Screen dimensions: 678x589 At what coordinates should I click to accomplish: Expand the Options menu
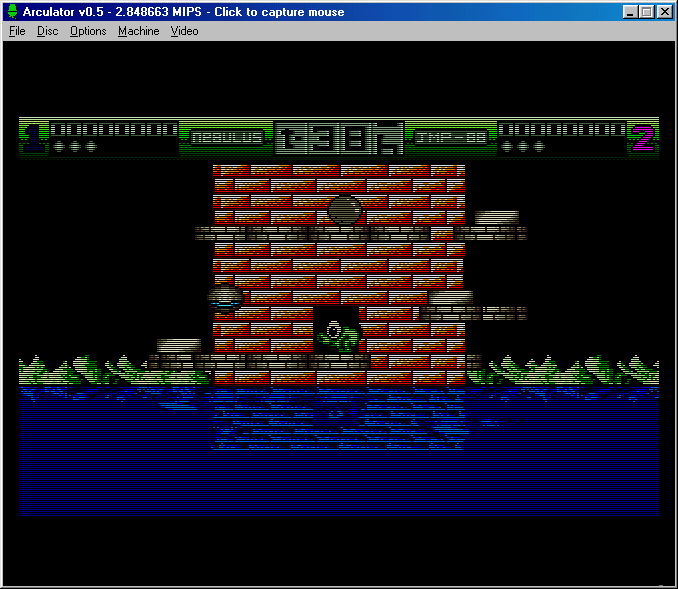88,31
